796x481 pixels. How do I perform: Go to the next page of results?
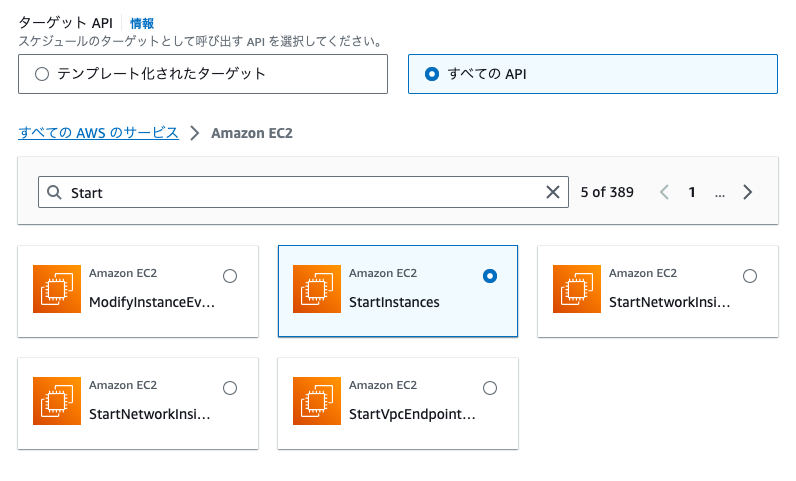747,192
